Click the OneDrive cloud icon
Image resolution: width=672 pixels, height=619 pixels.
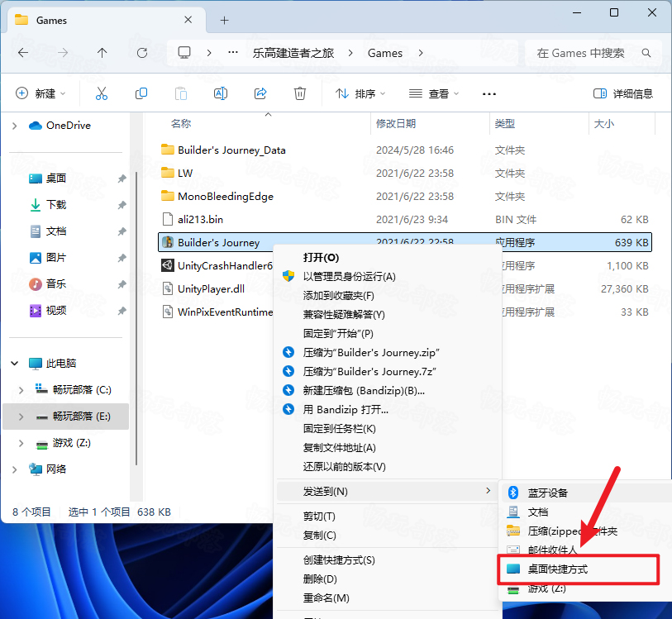point(36,126)
